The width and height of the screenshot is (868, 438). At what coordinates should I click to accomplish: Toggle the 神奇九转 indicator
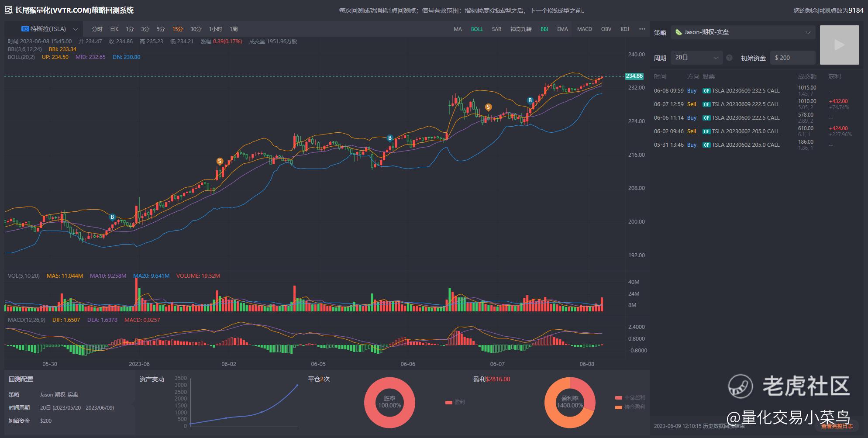(521, 29)
